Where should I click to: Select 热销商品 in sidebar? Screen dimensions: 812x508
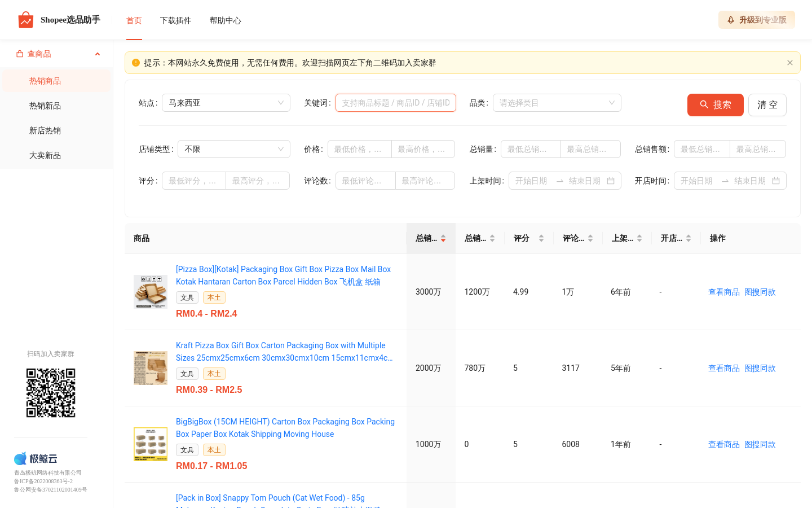[x=56, y=81]
